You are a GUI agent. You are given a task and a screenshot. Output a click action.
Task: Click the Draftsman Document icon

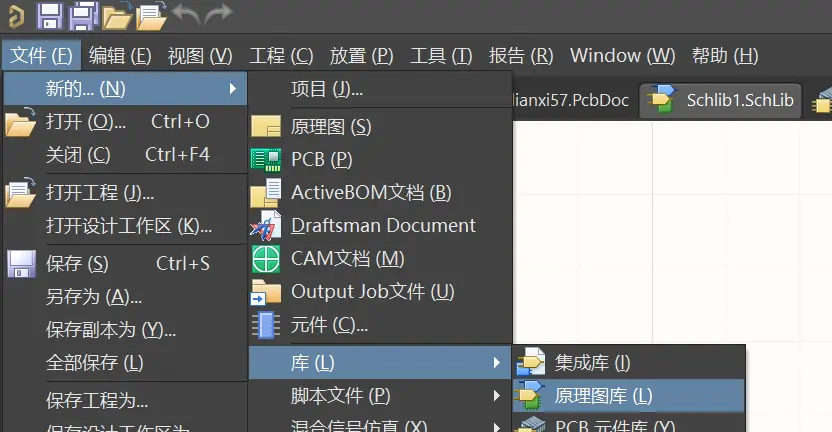(x=266, y=226)
